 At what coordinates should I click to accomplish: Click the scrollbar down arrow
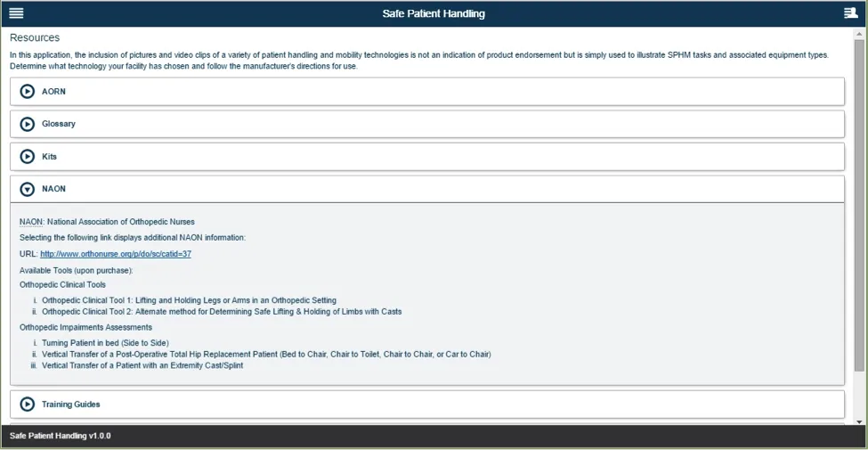pyautogui.click(x=858, y=421)
